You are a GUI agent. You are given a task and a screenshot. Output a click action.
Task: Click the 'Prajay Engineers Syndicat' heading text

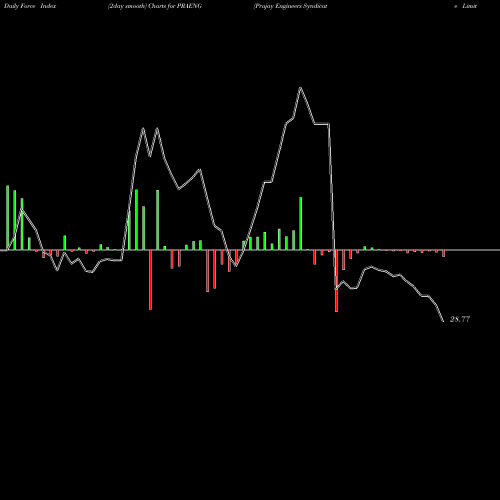point(290,6)
